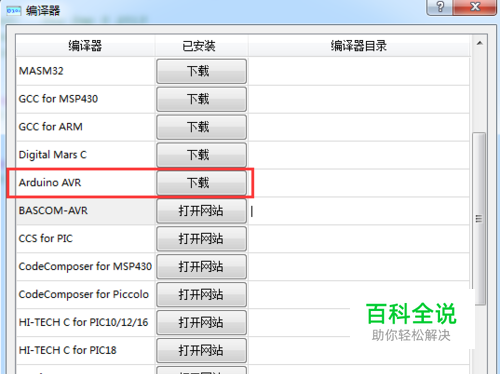Click the 下载 button for GCC for MSP430
Image resolution: width=500 pixels, height=374 pixels.
[x=201, y=99]
